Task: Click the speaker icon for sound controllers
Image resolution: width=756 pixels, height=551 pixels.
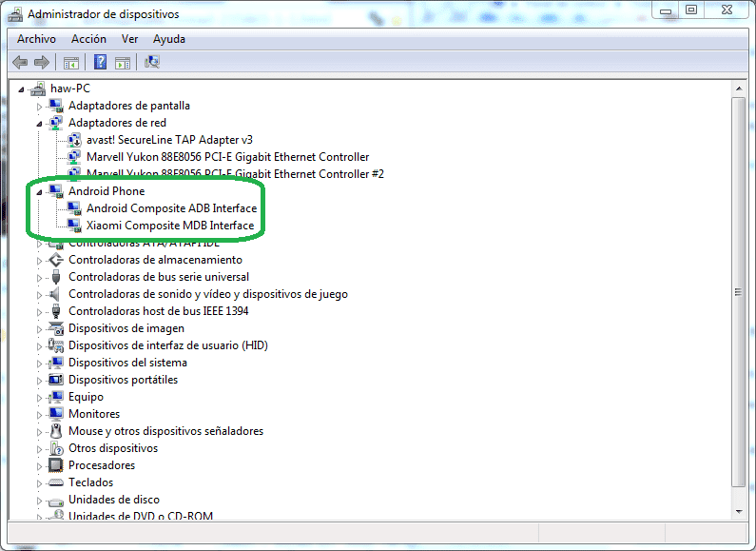Action: coord(55,294)
